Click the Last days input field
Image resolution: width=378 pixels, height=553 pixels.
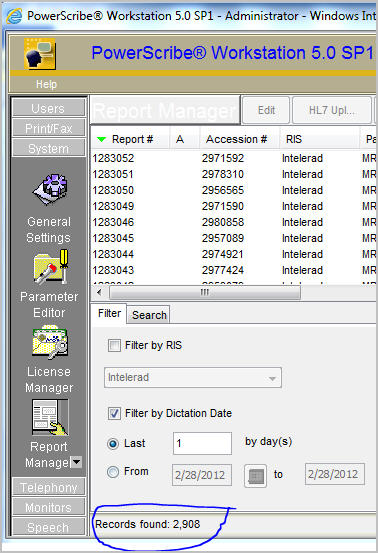202,443
